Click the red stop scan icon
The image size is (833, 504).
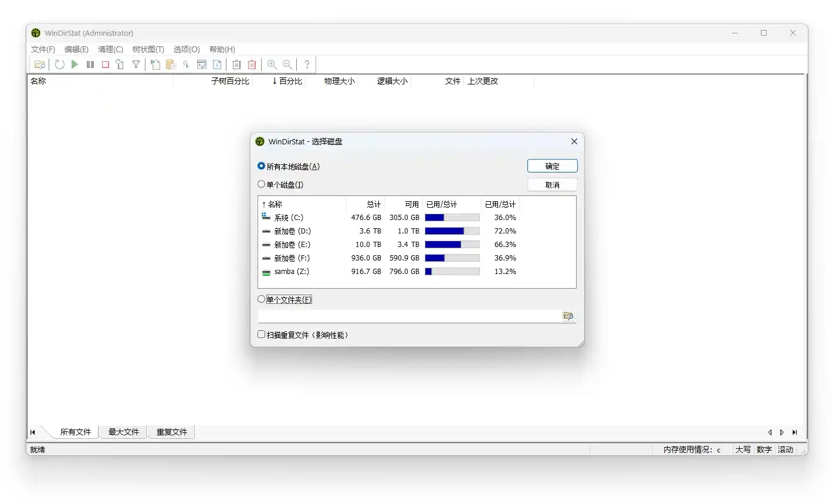pyautogui.click(x=106, y=65)
